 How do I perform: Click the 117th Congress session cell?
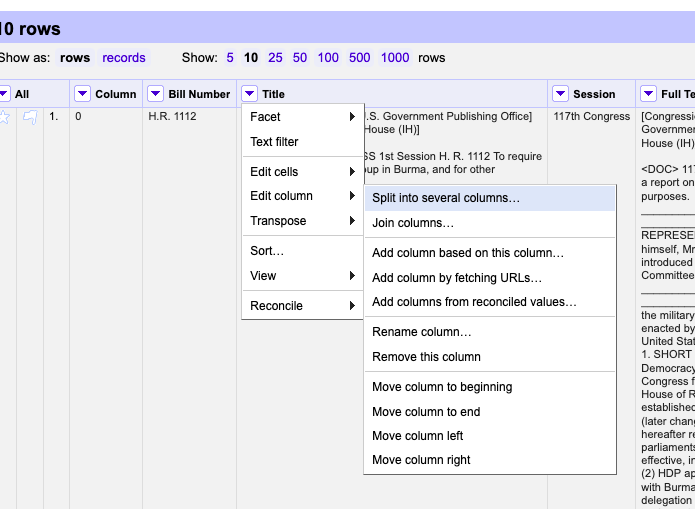[591, 117]
